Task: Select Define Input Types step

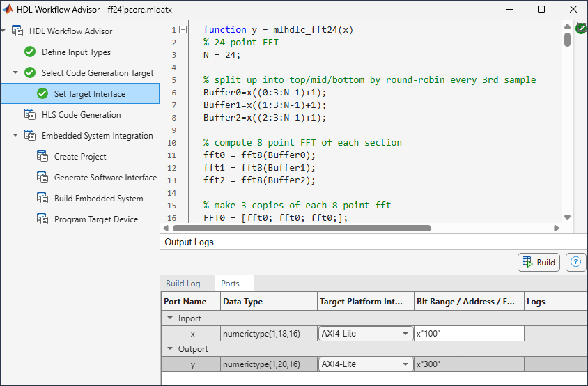Action: pos(76,52)
